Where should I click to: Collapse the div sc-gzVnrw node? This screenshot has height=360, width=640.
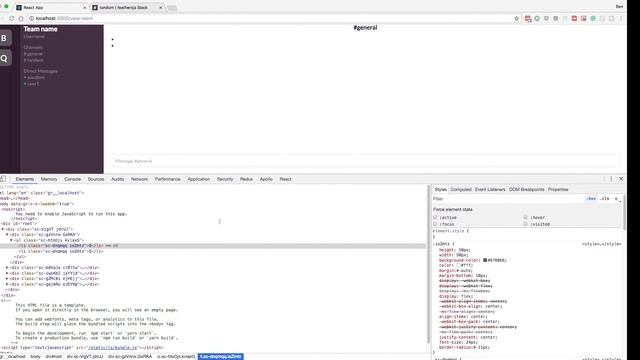click(x=7, y=235)
